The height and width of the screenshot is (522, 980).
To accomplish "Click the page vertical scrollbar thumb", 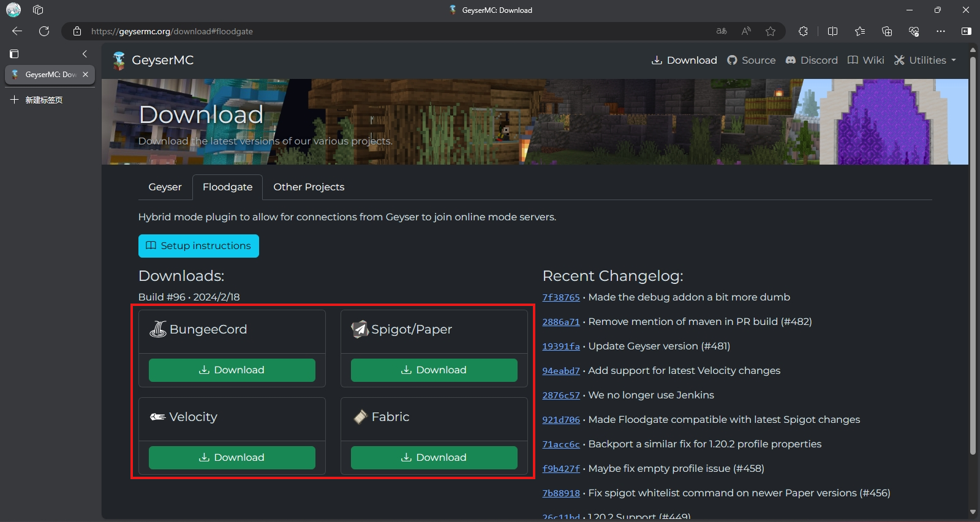I will coord(973,257).
